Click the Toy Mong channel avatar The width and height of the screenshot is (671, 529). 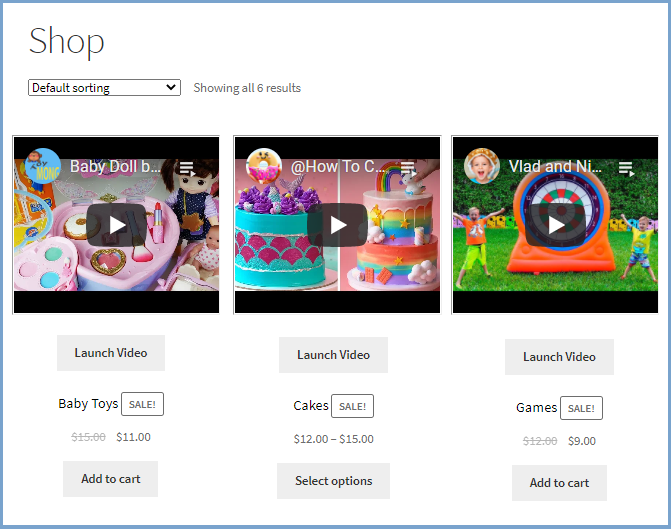pos(43,166)
